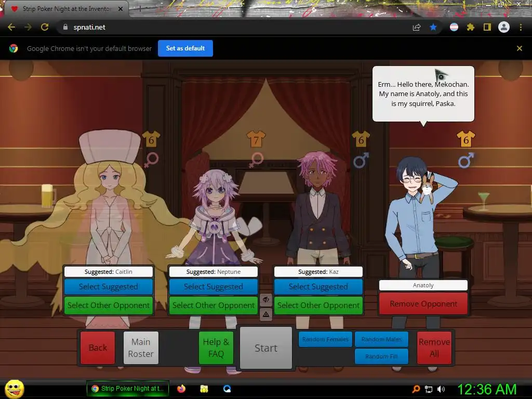Click the share page icon

click(417, 27)
